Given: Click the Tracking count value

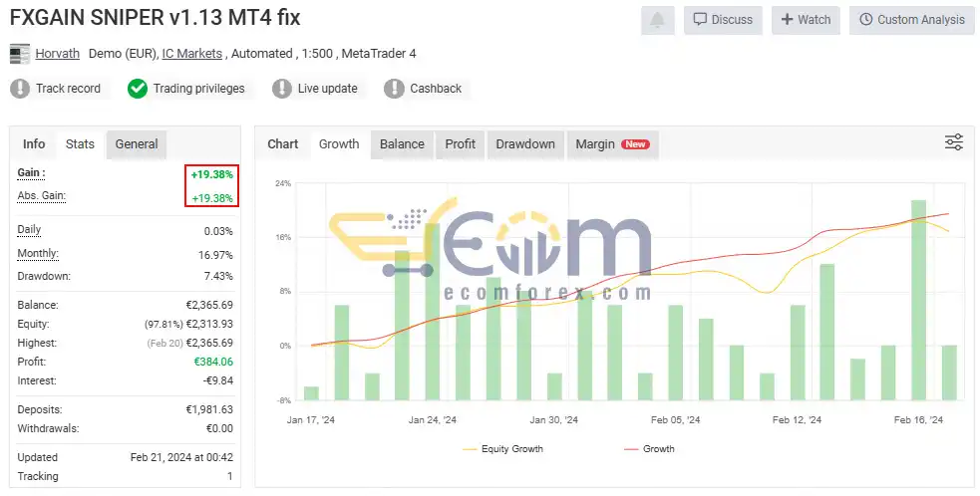Looking at the screenshot, I should (230, 477).
